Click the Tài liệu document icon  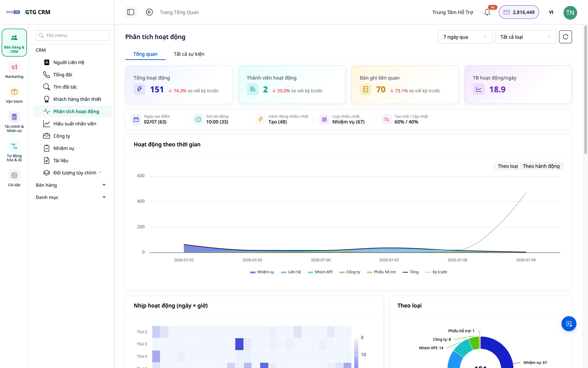click(46, 160)
